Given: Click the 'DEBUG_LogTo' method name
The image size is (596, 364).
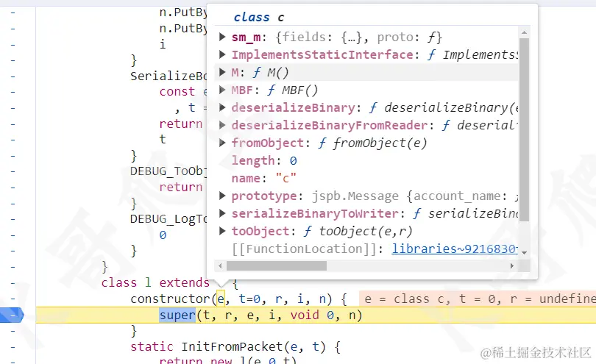Looking at the screenshot, I should pyautogui.click(x=168, y=219).
